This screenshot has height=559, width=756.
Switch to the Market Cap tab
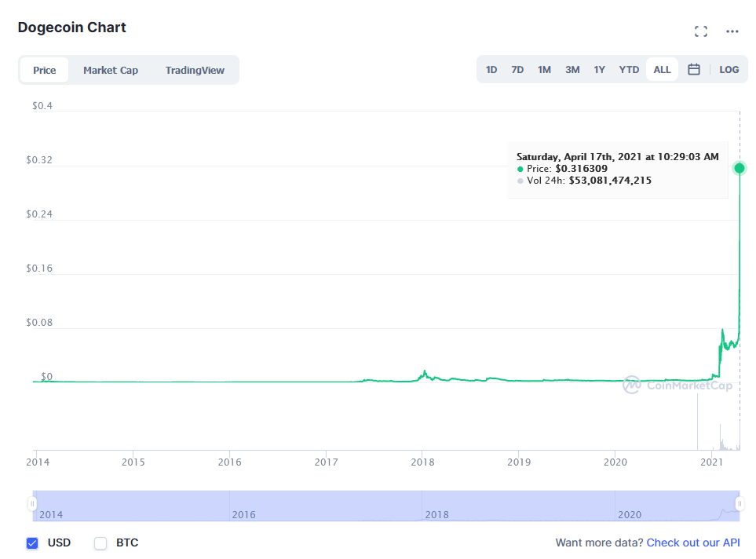pos(111,70)
